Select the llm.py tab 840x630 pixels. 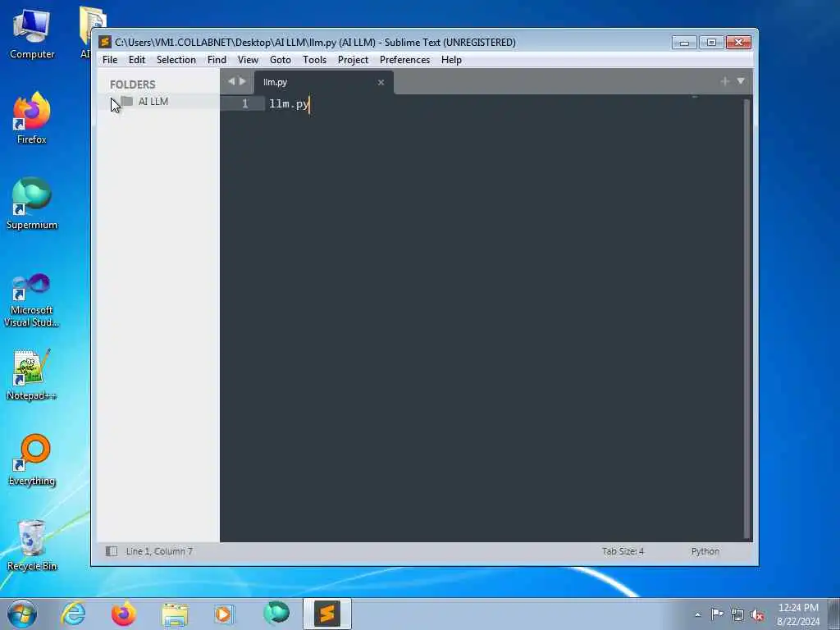pos(323,82)
